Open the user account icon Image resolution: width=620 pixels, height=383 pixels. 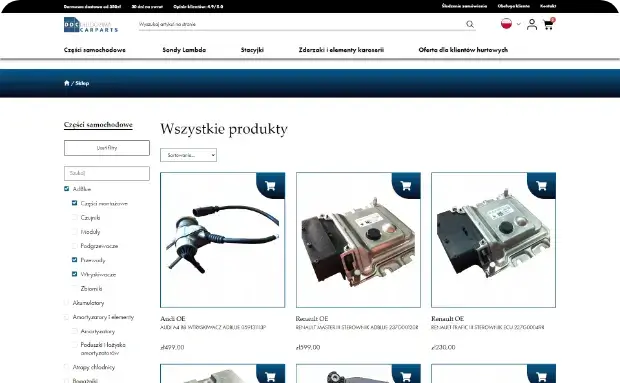point(532,25)
